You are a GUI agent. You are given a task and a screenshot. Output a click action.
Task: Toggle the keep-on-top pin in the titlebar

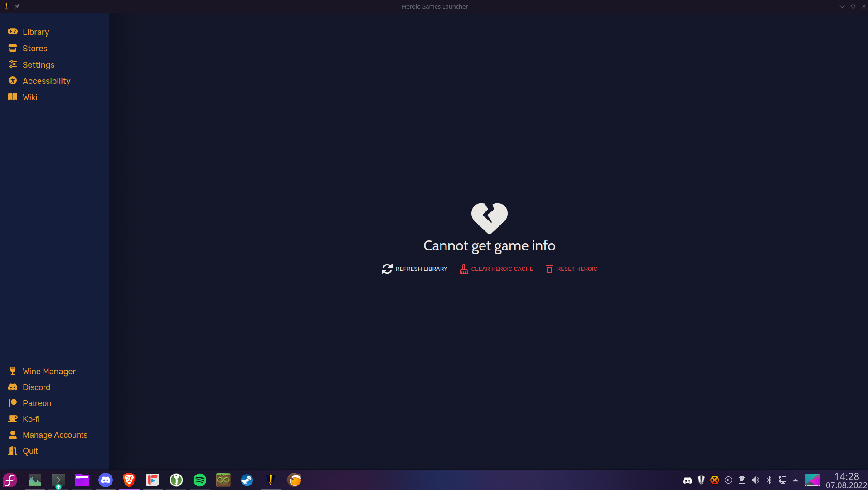click(17, 6)
